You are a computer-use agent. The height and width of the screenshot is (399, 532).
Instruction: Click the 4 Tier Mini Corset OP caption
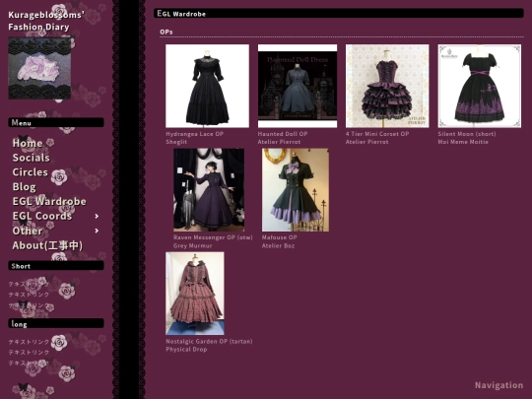(377, 134)
